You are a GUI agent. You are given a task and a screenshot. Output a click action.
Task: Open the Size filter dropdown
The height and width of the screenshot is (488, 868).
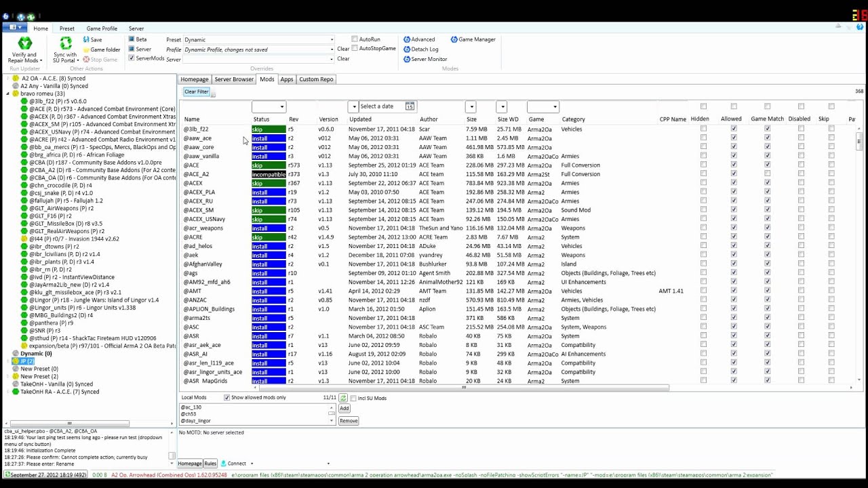click(471, 106)
